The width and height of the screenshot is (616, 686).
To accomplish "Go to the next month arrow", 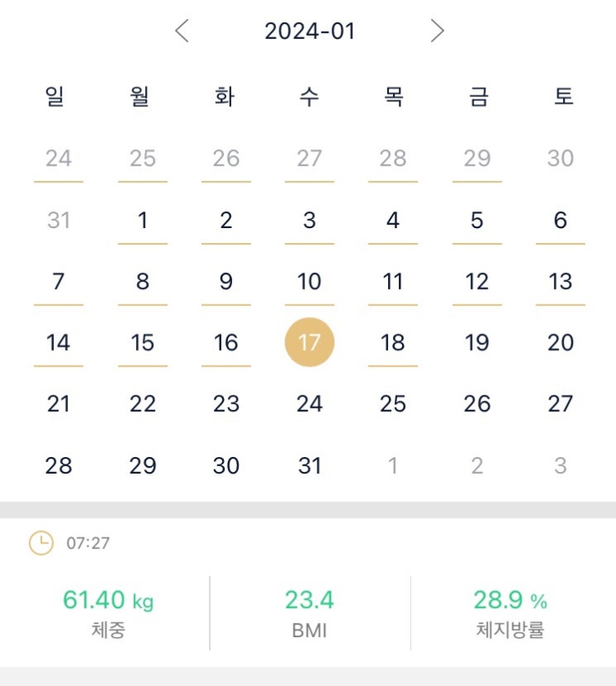I will point(437,32).
